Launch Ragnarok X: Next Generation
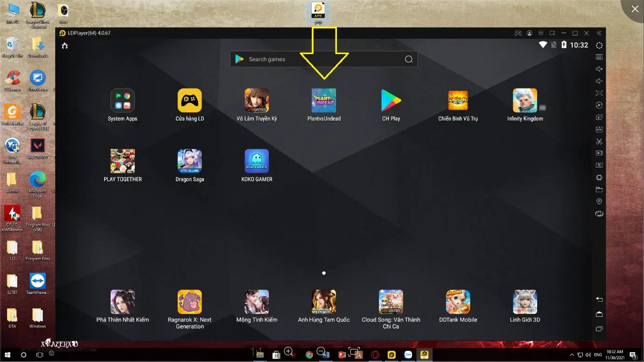This screenshot has height=362, width=644. click(x=190, y=309)
